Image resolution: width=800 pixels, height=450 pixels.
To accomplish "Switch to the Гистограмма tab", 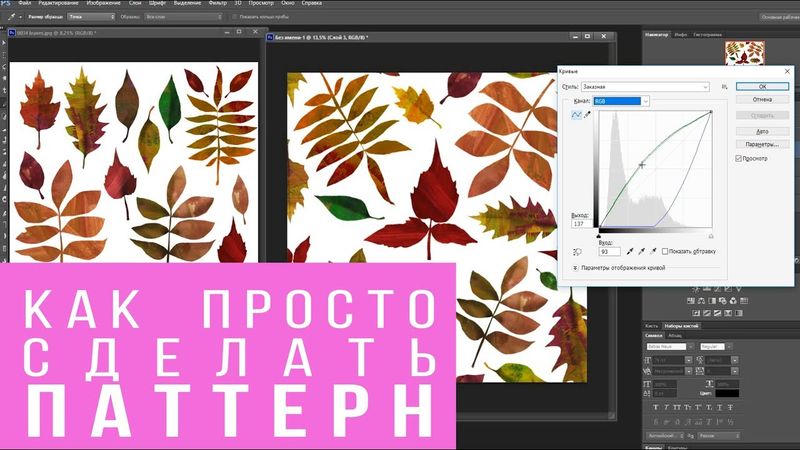I will tap(707, 35).
